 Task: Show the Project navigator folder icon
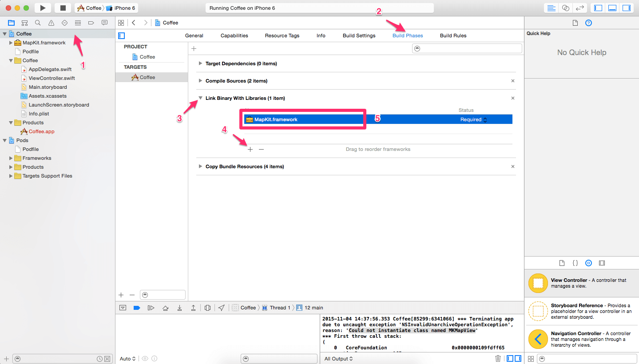tap(12, 23)
